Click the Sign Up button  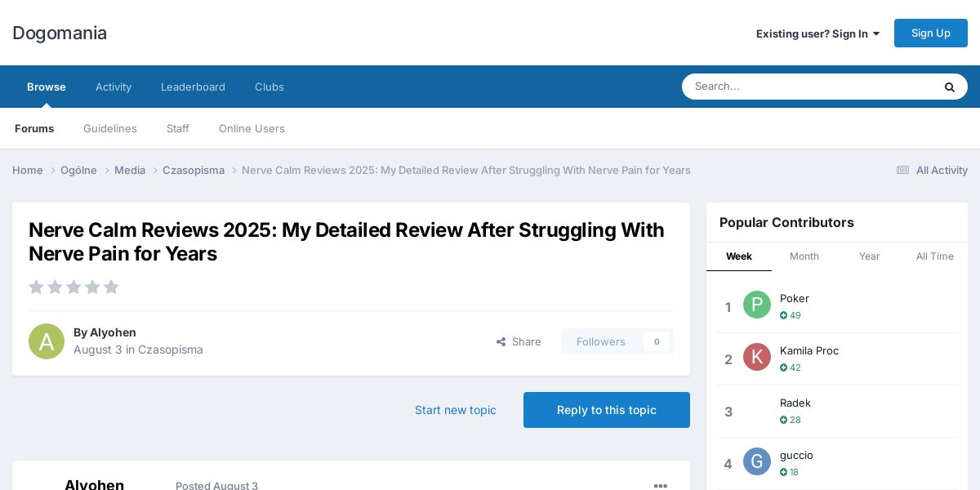click(x=931, y=33)
